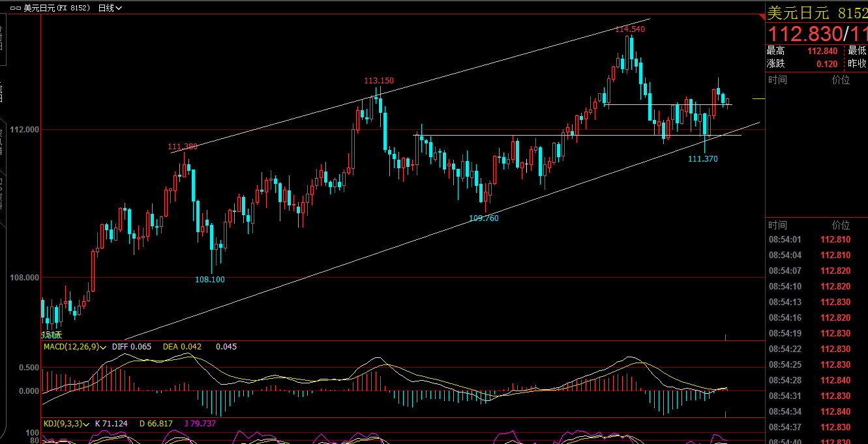
Task: Open the 日线 period dropdown
Action: pos(109,8)
